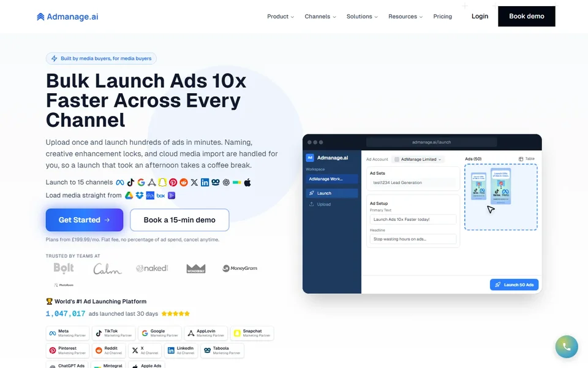Screen dimensions: 588x368
Task: Click the TikTok Marketing Partner badge
Action: [114, 333]
